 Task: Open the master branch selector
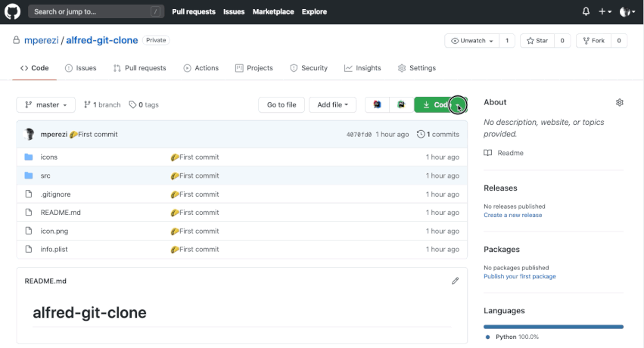tap(46, 104)
